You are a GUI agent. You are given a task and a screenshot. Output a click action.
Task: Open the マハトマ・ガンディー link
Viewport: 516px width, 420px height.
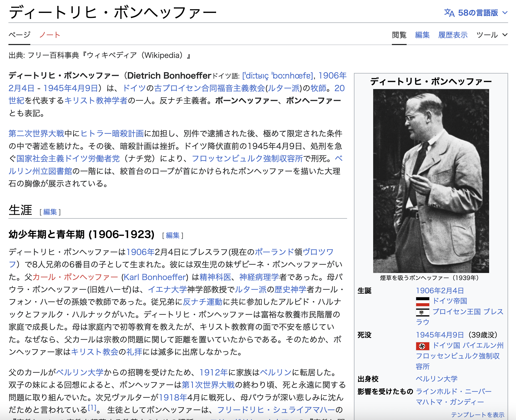point(450,402)
